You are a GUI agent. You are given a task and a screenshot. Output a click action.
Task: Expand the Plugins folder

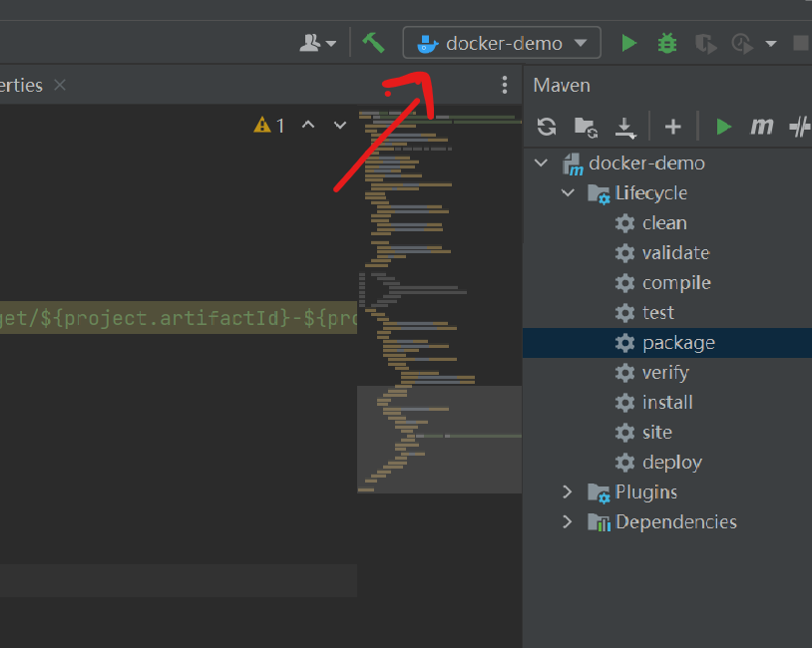(568, 491)
